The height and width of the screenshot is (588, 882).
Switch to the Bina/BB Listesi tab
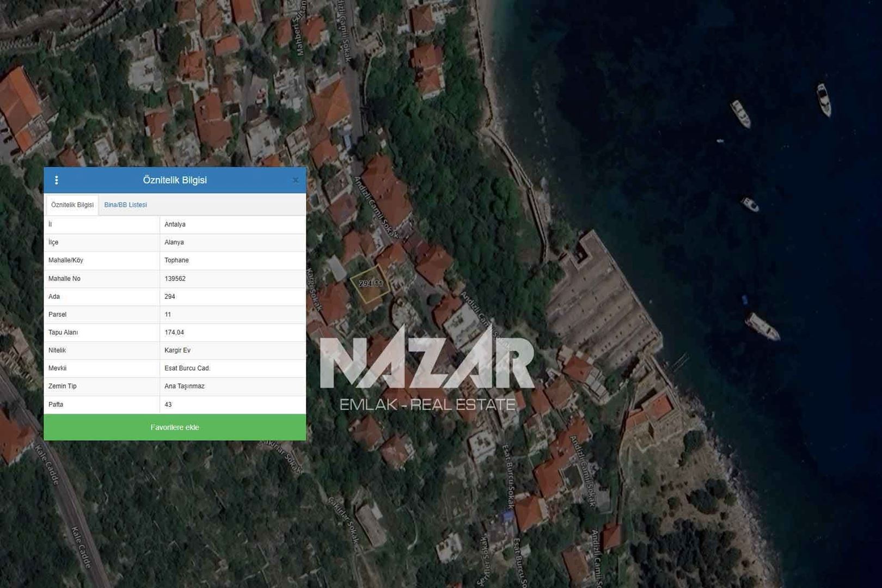pos(125,205)
